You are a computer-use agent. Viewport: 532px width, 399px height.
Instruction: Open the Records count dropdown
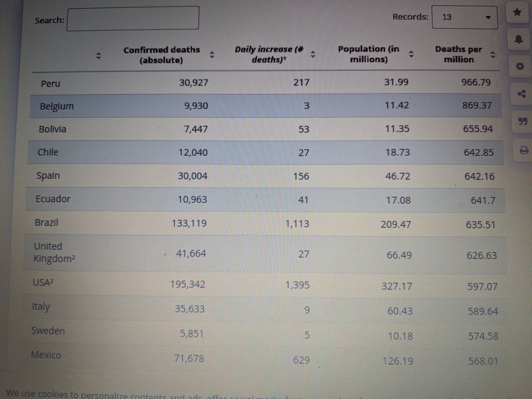pyautogui.click(x=465, y=17)
